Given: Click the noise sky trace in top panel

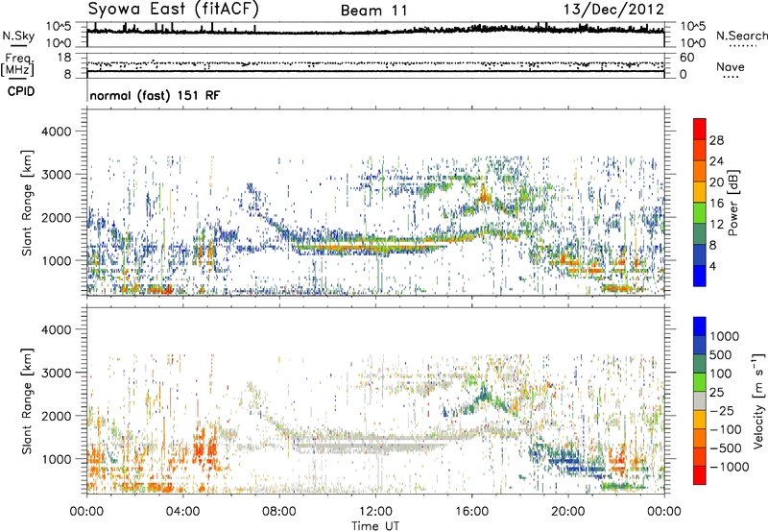Looking at the screenshot, I should [375, 32].
